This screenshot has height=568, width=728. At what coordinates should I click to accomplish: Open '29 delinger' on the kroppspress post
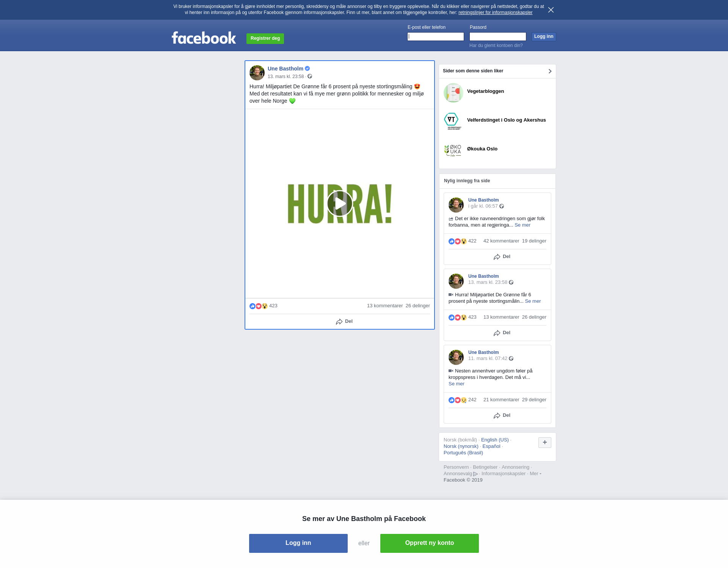coord(534,400)
